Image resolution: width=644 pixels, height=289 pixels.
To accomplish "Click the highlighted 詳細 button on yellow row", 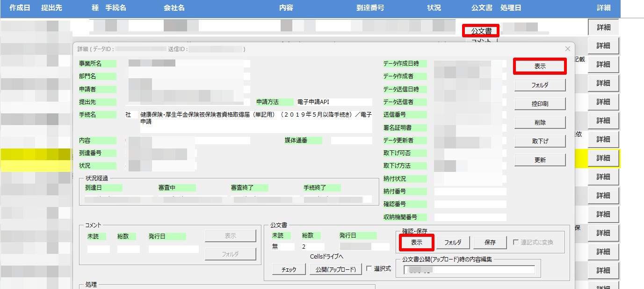I will (603, 158).
